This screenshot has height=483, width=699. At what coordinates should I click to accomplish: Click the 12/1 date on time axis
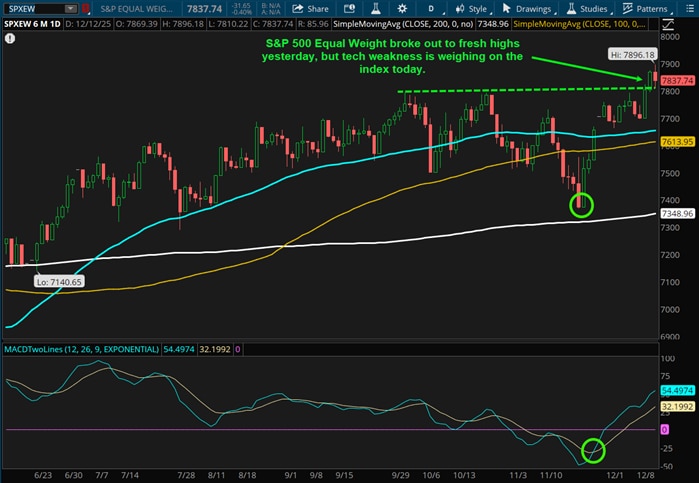(x=615, y=475)
